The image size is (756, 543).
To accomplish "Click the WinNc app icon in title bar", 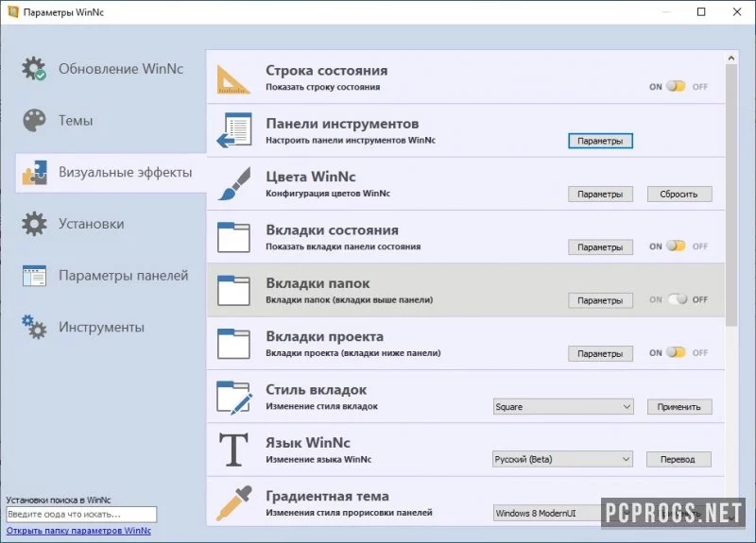I will coord(13,12).
